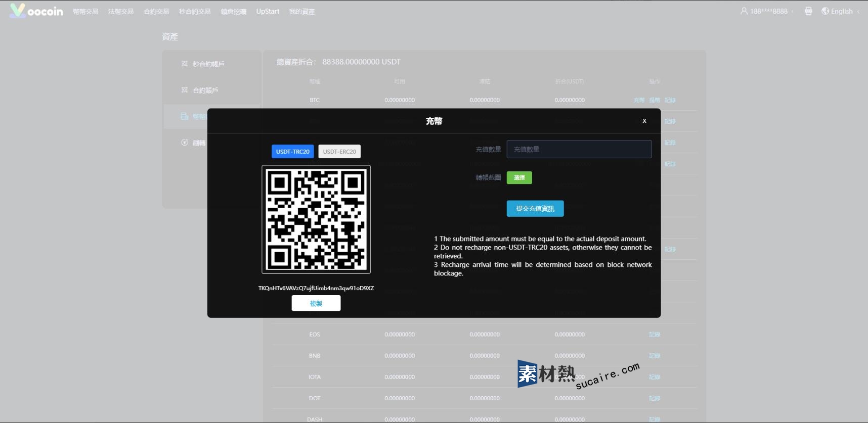Image resolution: width=868 pixels, height=423 pixels.
Task: Click the deposit QR code image
Action: click(x=316, y=219)
